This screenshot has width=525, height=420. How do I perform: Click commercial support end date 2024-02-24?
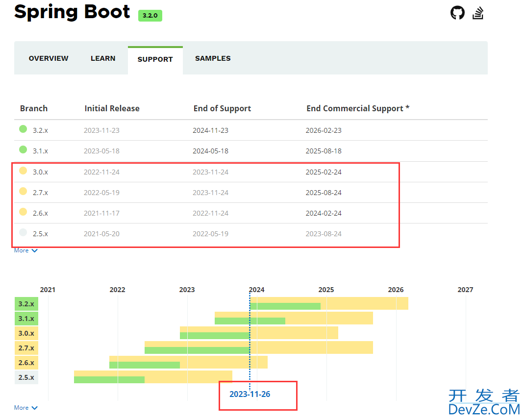pos(324,214)
